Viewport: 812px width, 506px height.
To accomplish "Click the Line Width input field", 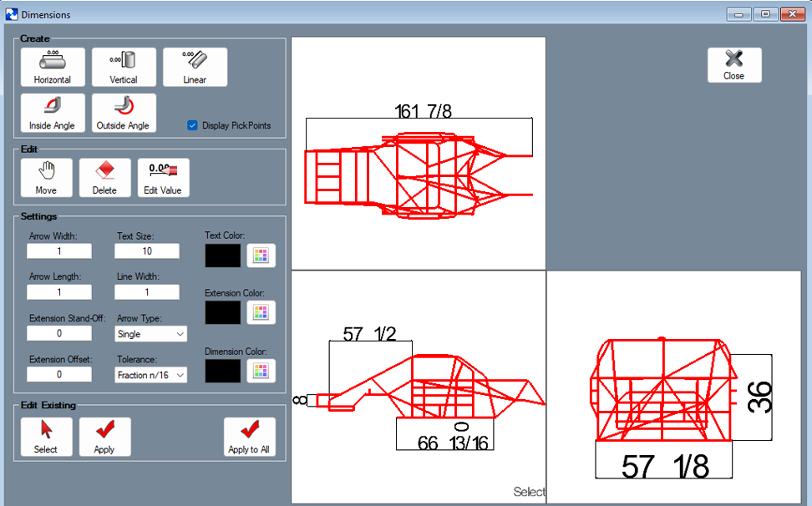I will (x=147, y=291).
